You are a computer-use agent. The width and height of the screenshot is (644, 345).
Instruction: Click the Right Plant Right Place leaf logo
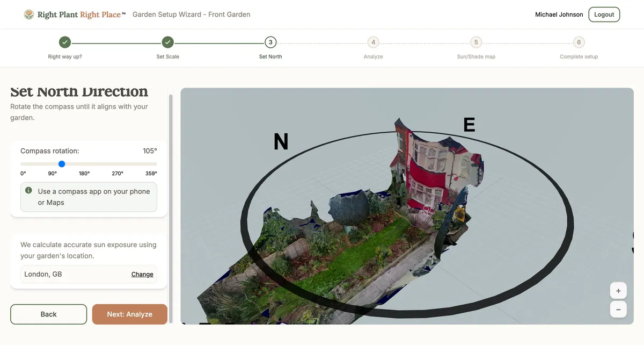[x=28, y=14]
